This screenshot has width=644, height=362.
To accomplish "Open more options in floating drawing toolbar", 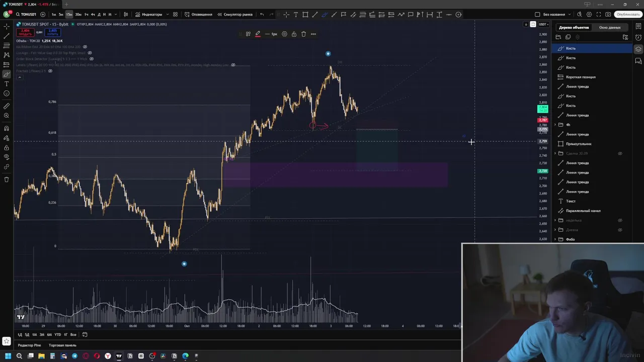I will click(x=313, y=34).
